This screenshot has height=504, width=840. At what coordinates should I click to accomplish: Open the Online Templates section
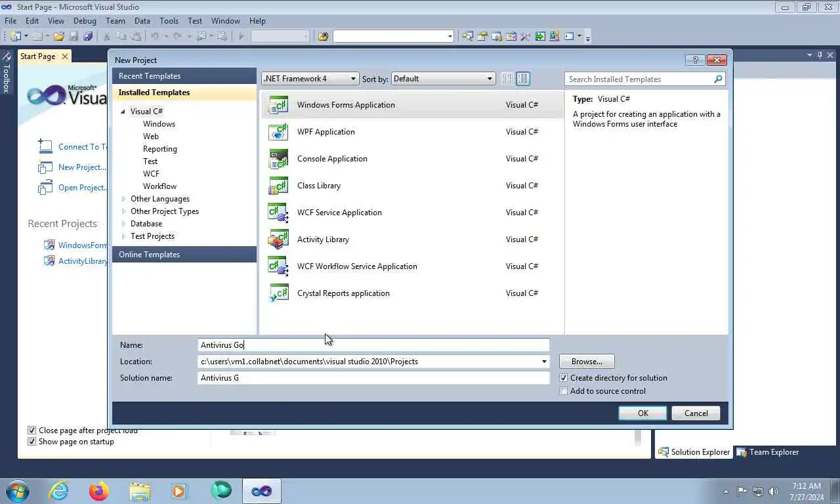coord(184,255)
